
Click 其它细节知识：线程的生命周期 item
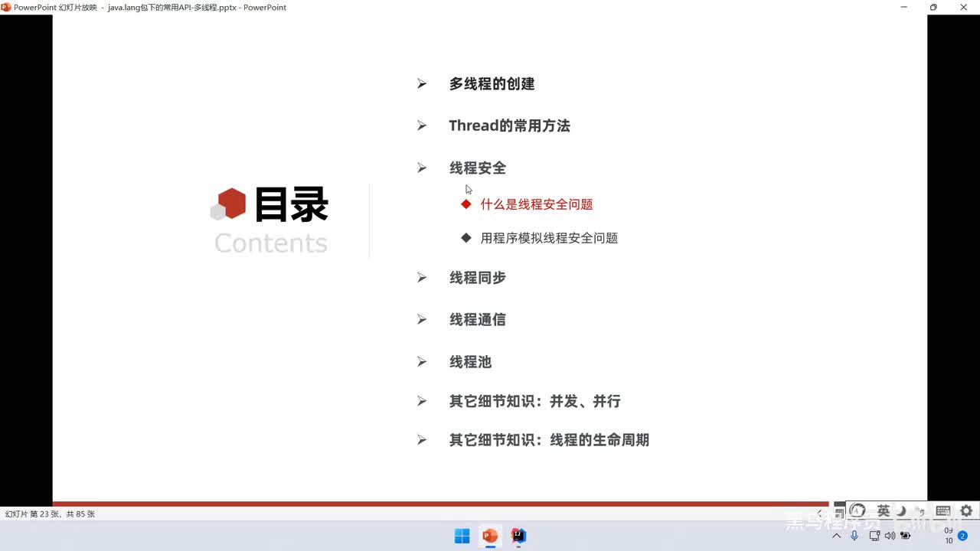point(549,440)
